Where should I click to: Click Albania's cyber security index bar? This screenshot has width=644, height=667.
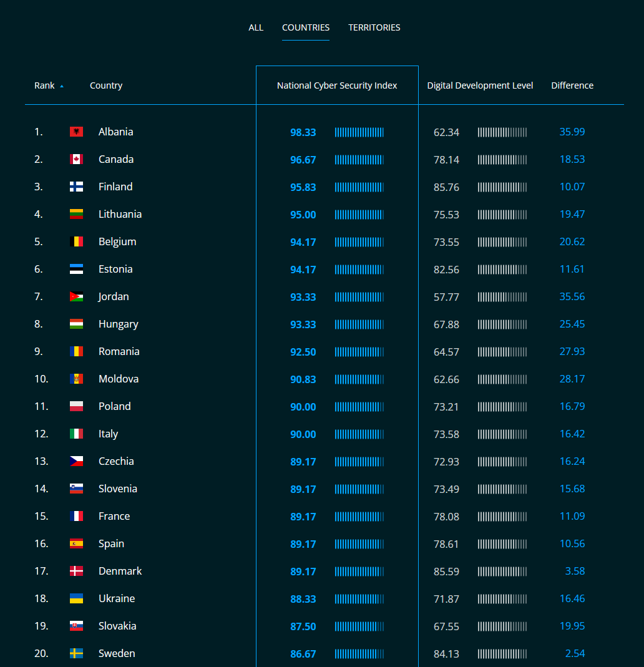pos(359,132)
